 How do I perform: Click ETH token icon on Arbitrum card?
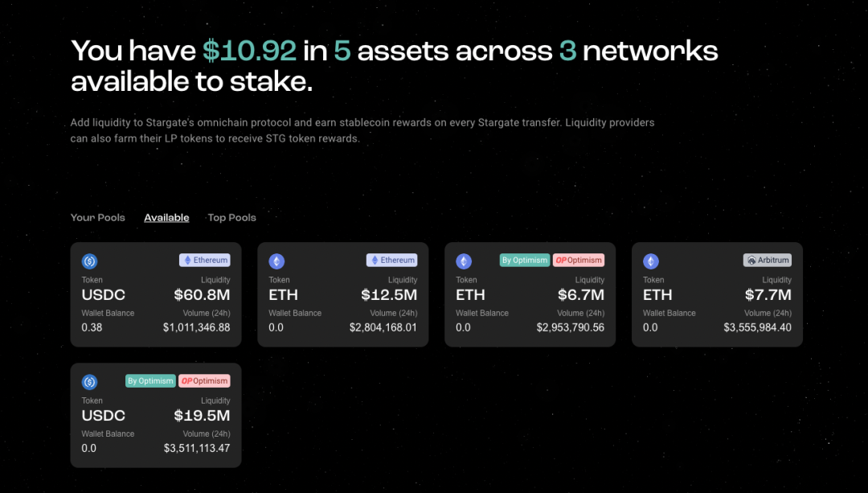pos(651,261)
